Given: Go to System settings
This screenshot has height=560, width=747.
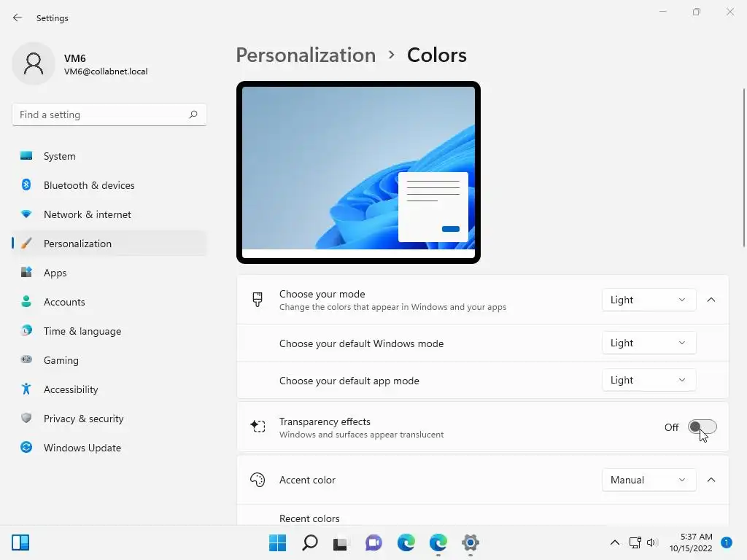Looking at the screenshot, I should [109, 156].
